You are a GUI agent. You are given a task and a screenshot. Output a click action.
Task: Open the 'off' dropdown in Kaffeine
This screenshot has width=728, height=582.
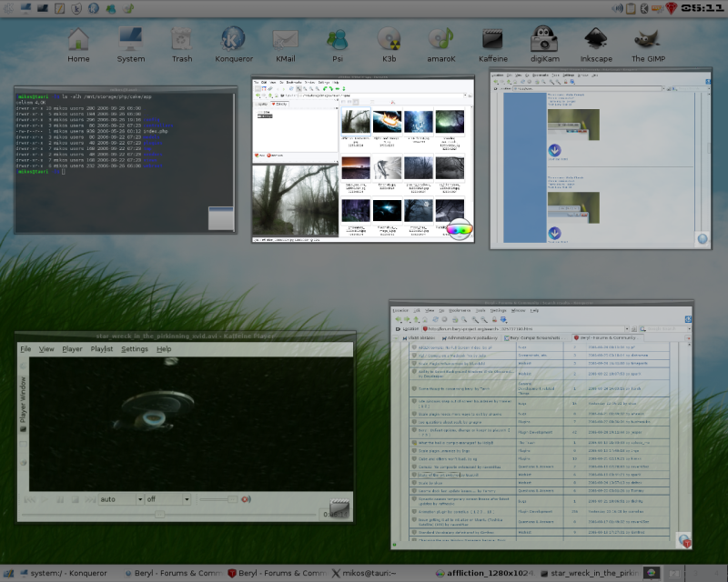(167, 499)
